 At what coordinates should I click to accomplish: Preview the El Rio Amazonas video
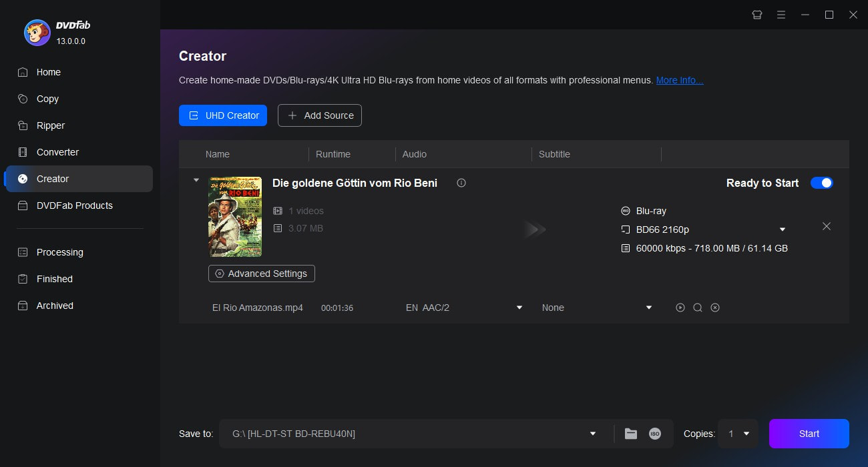(x=680, y=308)
